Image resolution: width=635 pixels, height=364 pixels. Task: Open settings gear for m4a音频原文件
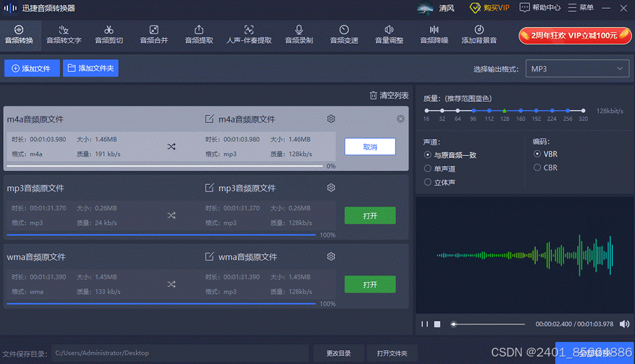(x=331, y=119)
